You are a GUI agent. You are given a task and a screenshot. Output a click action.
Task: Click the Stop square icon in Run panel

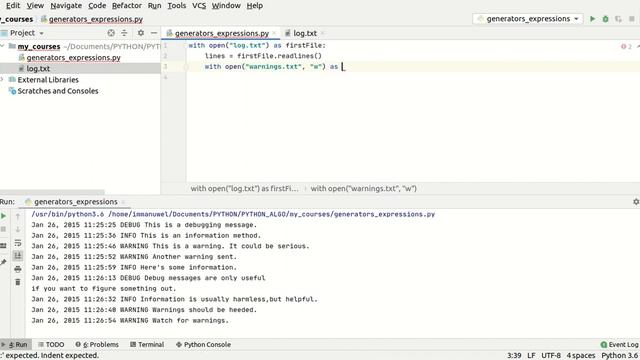click(x=4, y=229)
